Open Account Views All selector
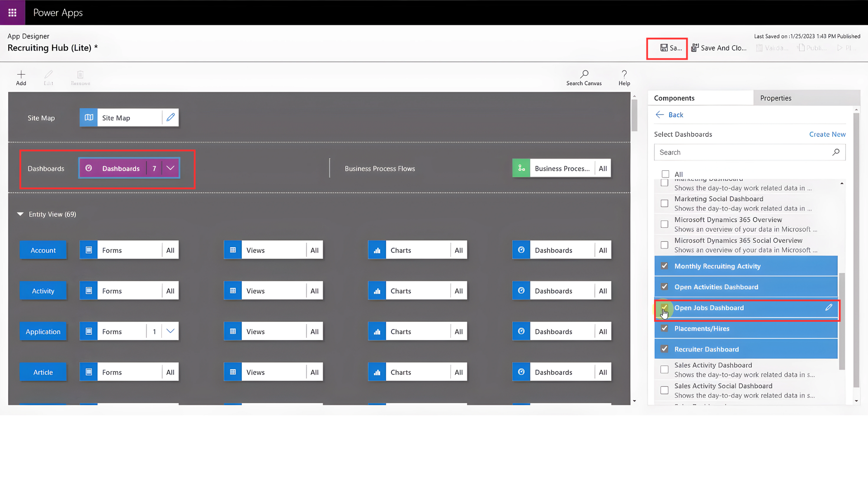The width and height of the screenshot is (868, 488). (x=315, y=250)
